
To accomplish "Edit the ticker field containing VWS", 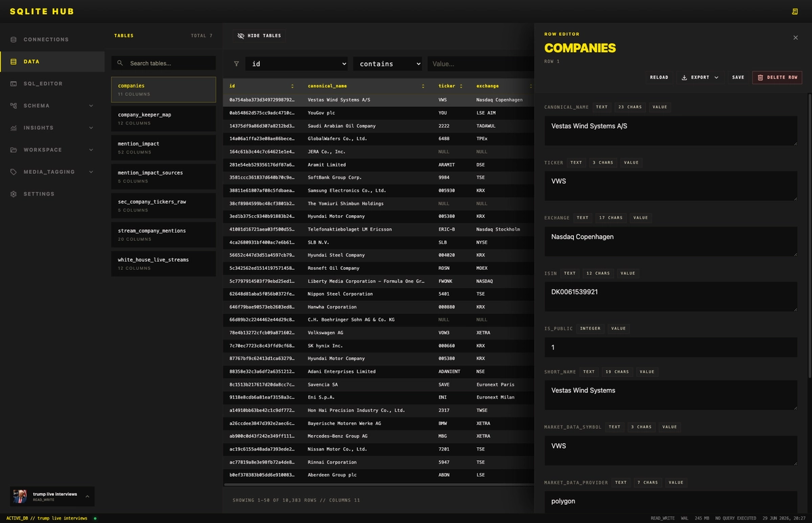I will (x=671, y=186).
